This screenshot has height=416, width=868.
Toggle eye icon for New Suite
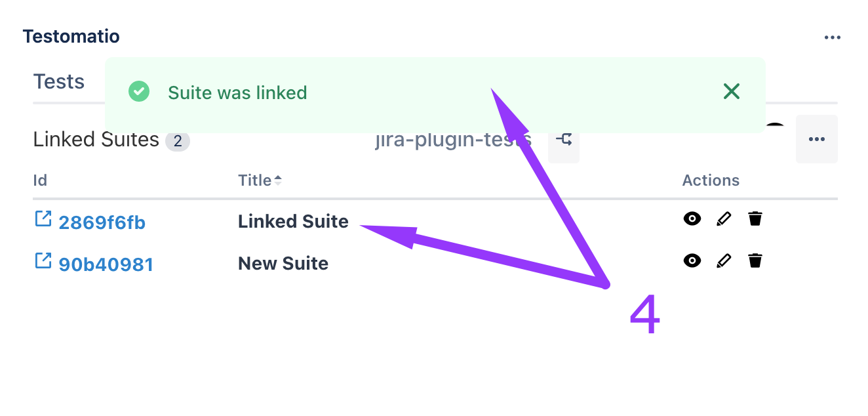(692, 261)
